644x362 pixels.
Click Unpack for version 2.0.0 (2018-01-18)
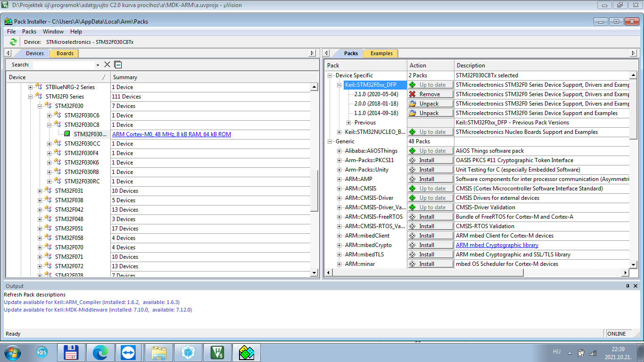[x=430, y=104]
